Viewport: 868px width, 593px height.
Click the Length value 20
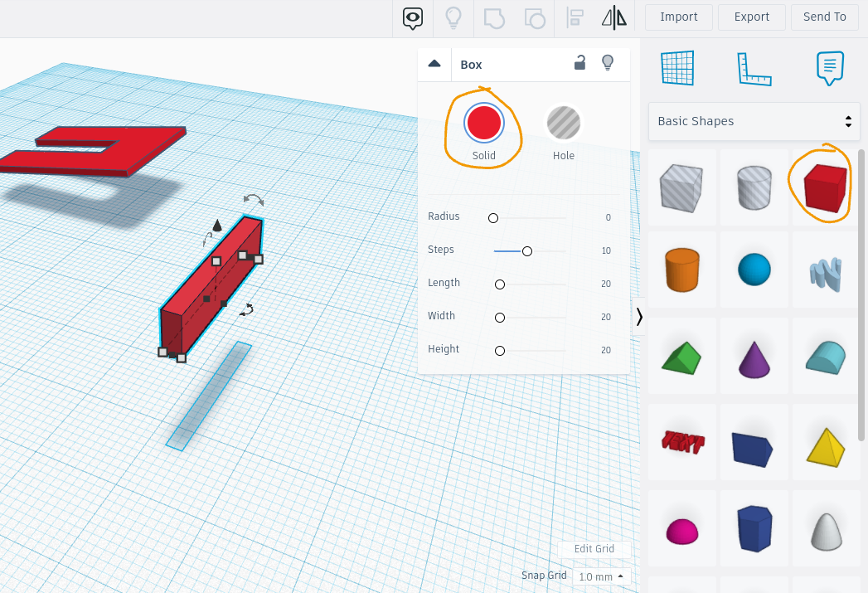[x=606, y=284]
